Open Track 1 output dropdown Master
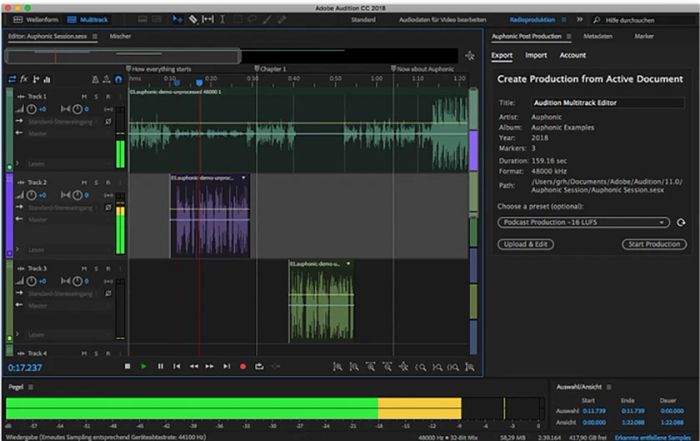Viewport: 700px width, 441px height. [67, 133]
